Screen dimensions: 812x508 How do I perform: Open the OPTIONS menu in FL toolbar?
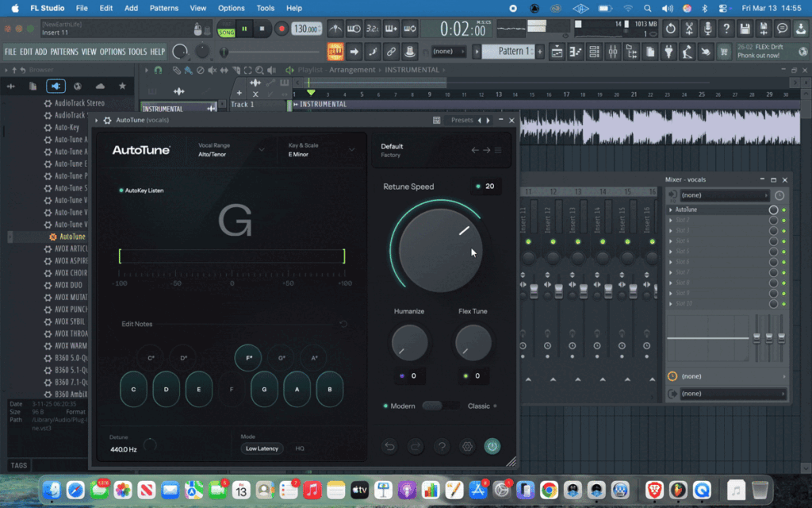pyautogui.click(x=113, y=52)
